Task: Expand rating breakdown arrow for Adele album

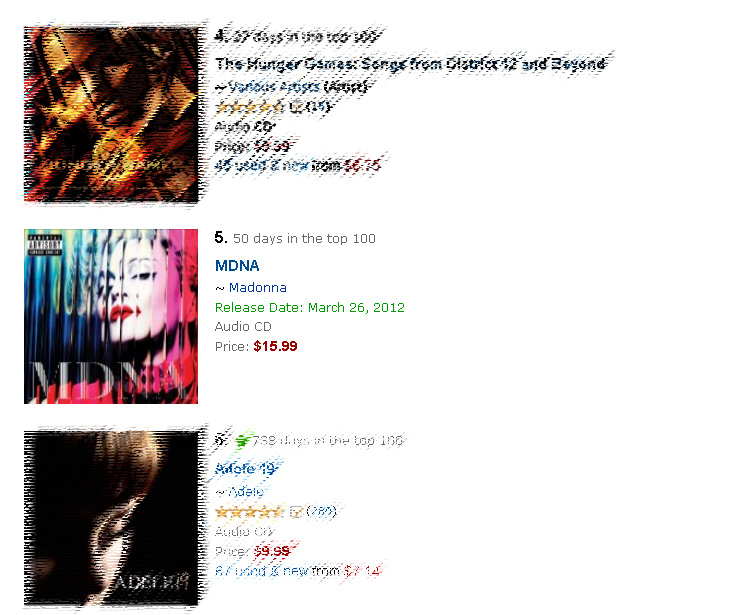Action: click(x=296, y=511)
